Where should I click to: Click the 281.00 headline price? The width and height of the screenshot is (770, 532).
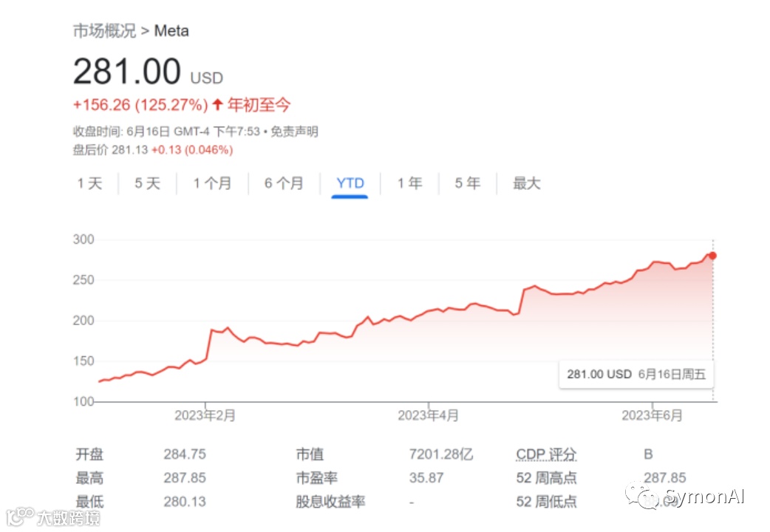tap(127, 71)
